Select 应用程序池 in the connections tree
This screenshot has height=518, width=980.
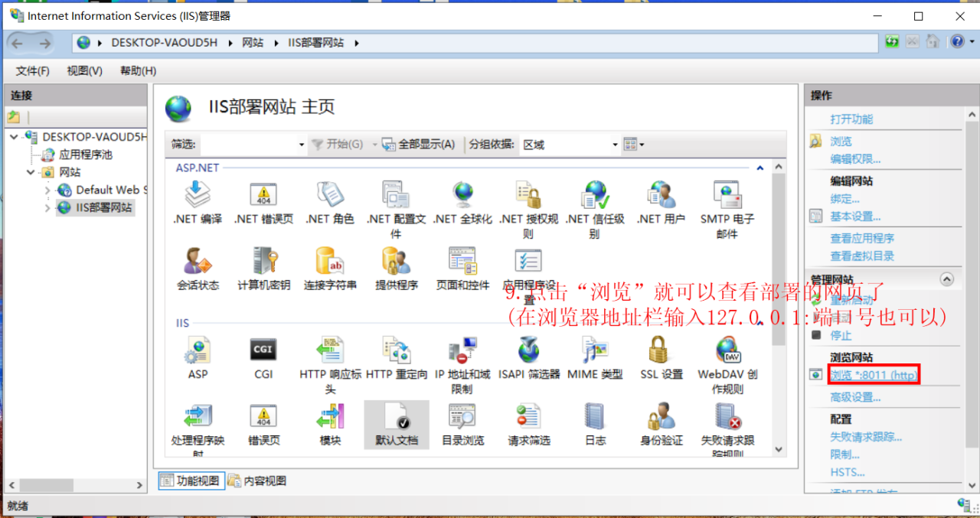(x=85, y=155)
